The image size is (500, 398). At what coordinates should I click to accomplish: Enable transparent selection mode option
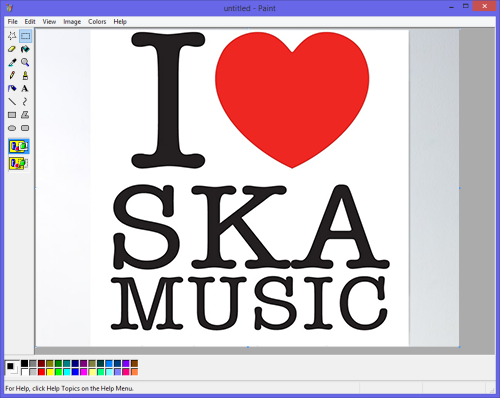pos(19,163)
